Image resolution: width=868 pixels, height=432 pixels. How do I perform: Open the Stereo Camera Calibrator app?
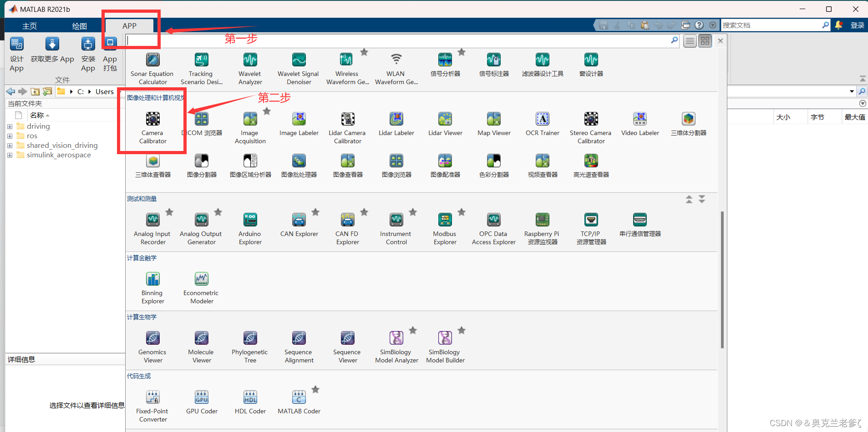click(x=591, y=128)
